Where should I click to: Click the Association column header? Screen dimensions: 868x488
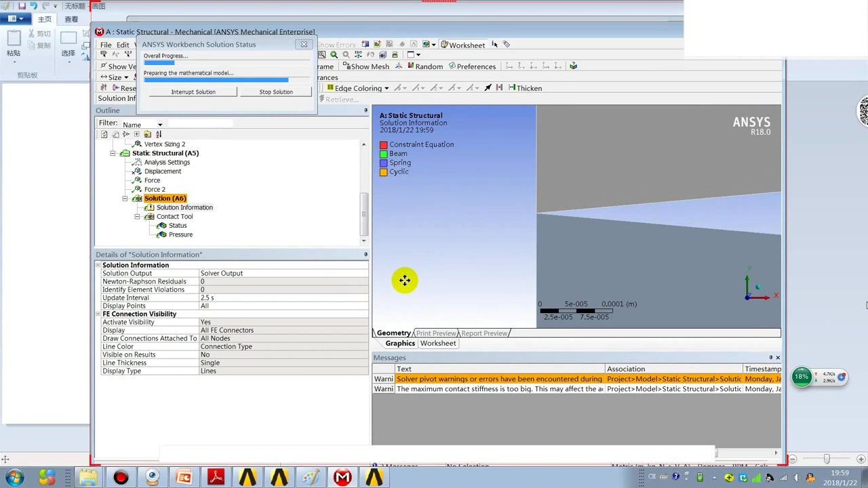[x=674, y=369]
